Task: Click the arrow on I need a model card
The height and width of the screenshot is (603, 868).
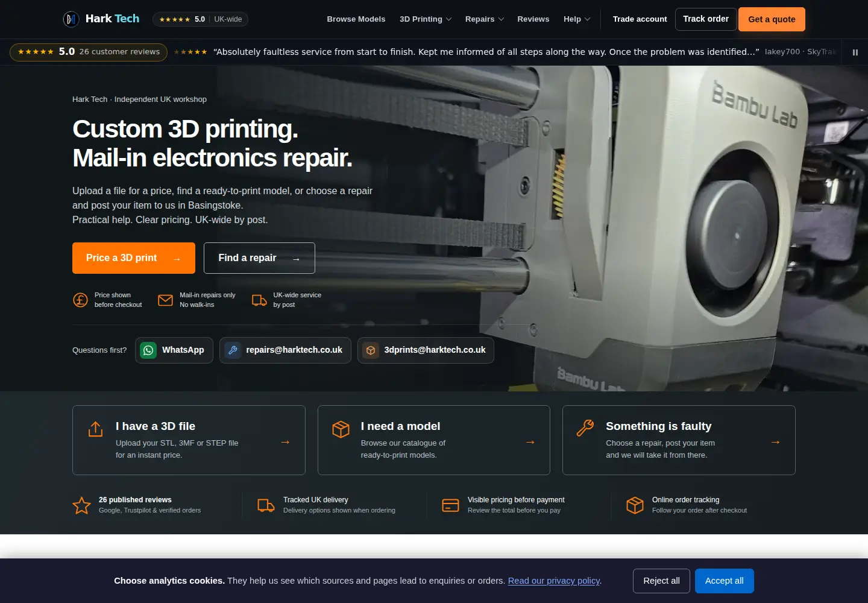Action: pyautogui.click(x=530, y=442)
